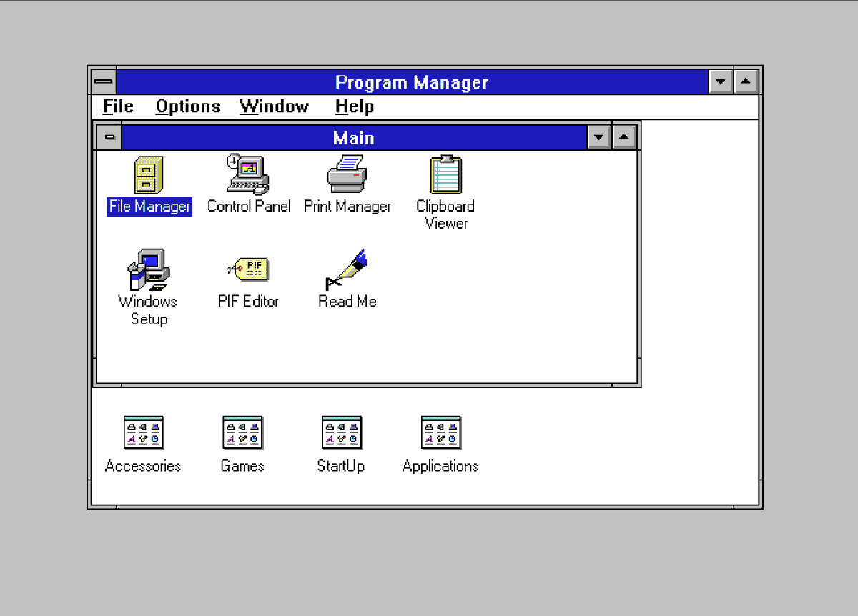
Task: Click the Clipboard Viewer label text
Action: 445,214
